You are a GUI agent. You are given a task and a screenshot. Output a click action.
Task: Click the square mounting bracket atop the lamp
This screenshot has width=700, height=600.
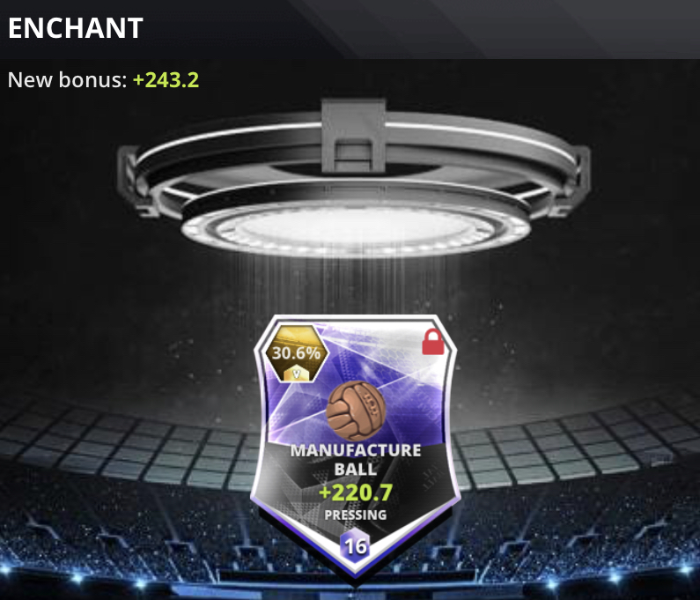tap(354, 136)
